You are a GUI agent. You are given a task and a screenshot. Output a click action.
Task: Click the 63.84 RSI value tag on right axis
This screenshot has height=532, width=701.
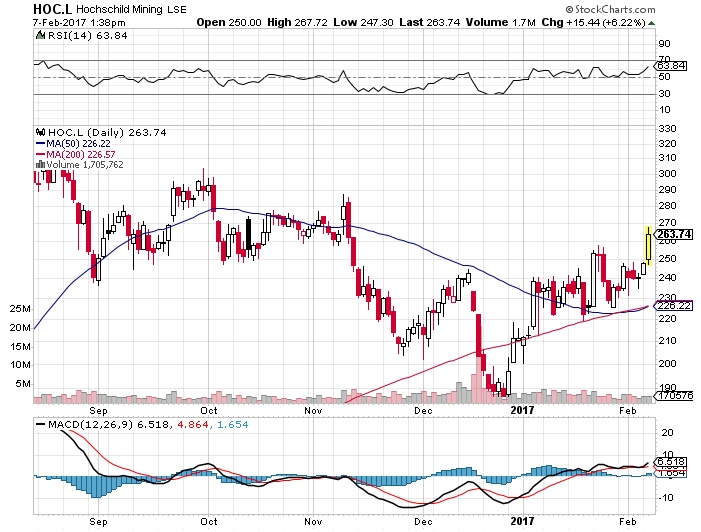pyautogui.click(x=670, y=66)
